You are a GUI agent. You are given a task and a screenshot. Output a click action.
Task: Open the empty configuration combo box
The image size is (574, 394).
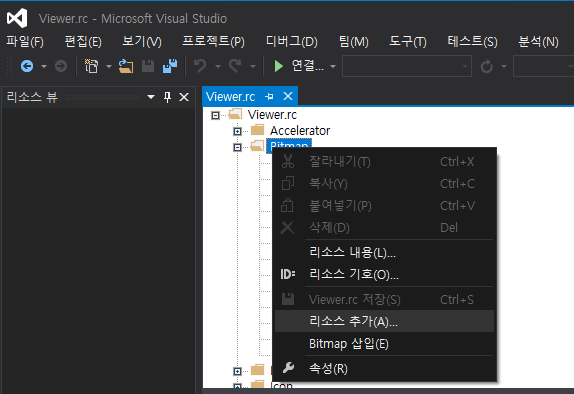(407, 66)
